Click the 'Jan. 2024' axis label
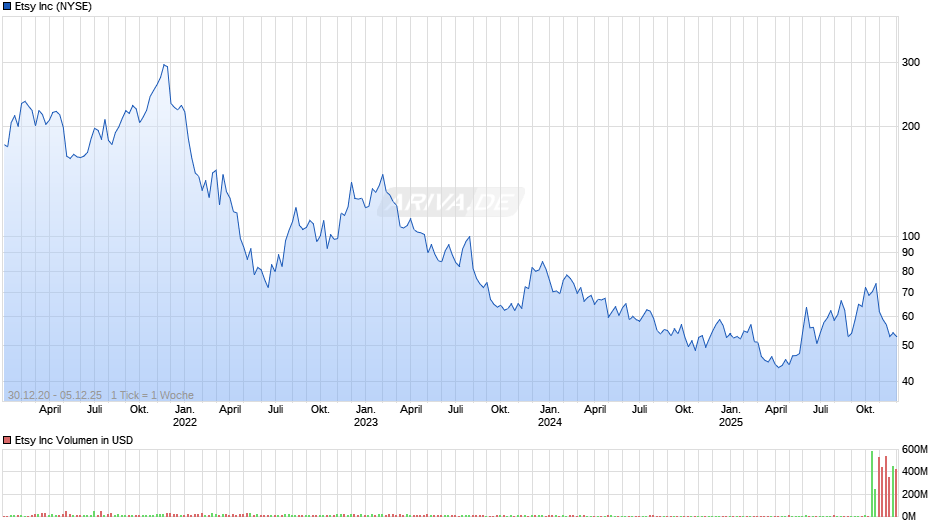This screenshot has height=526, width=940. click(x=550, y=416)
